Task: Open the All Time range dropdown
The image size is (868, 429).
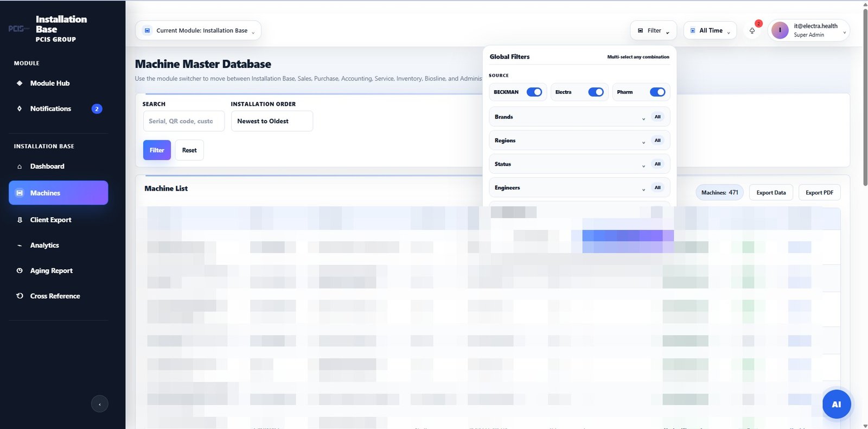Action: 710,30
